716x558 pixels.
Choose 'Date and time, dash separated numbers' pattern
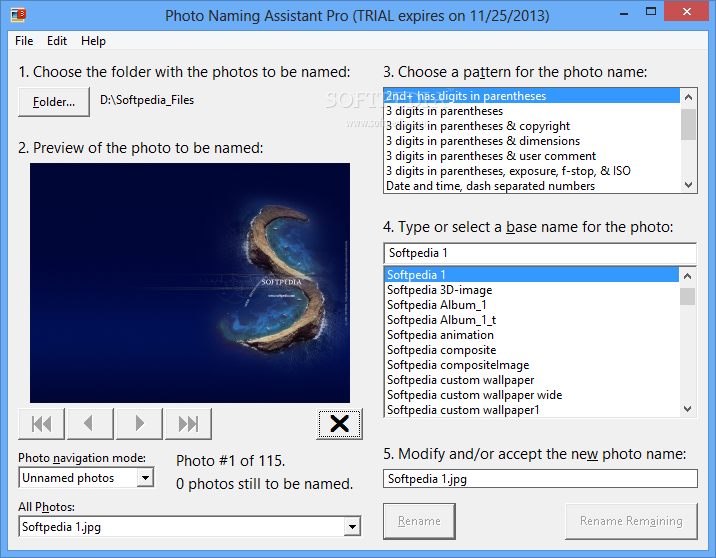point(490,186)
